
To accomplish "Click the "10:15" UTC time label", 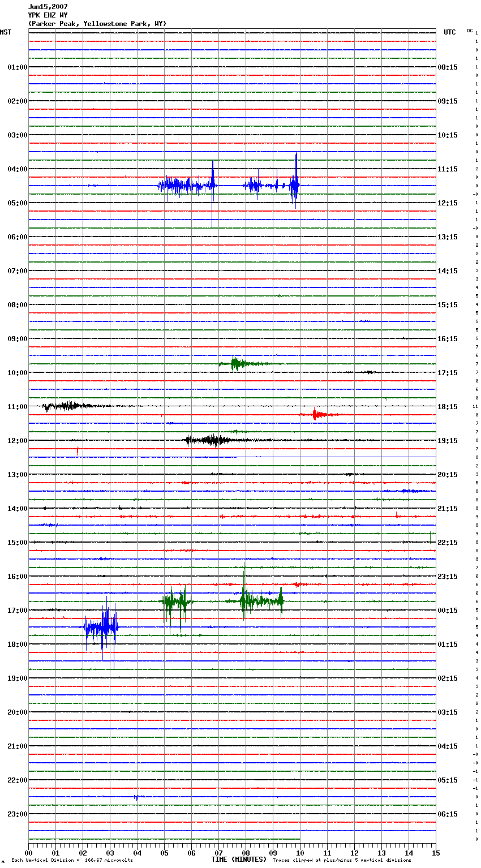I will pos(448,135).
